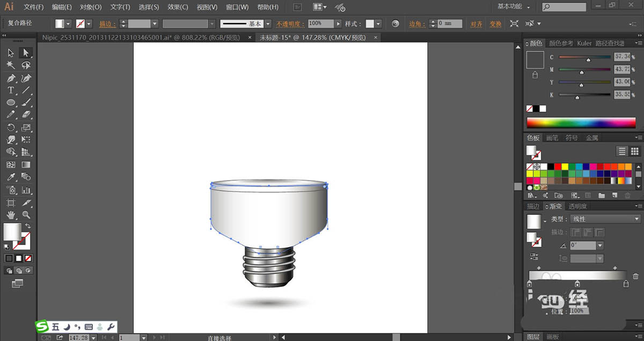Click 不透明度 link in control bar
Viewport: 644px width, 341px height.
point(290,24)
